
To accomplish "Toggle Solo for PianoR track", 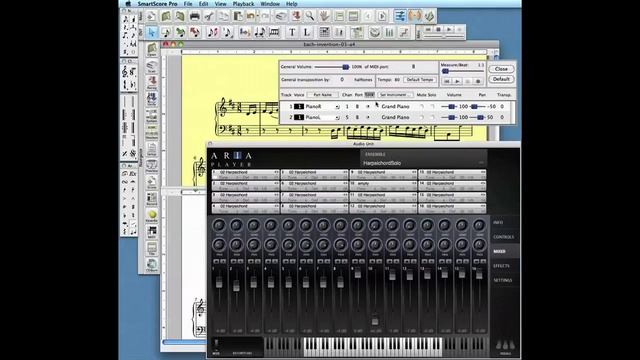I will (432, 107).
